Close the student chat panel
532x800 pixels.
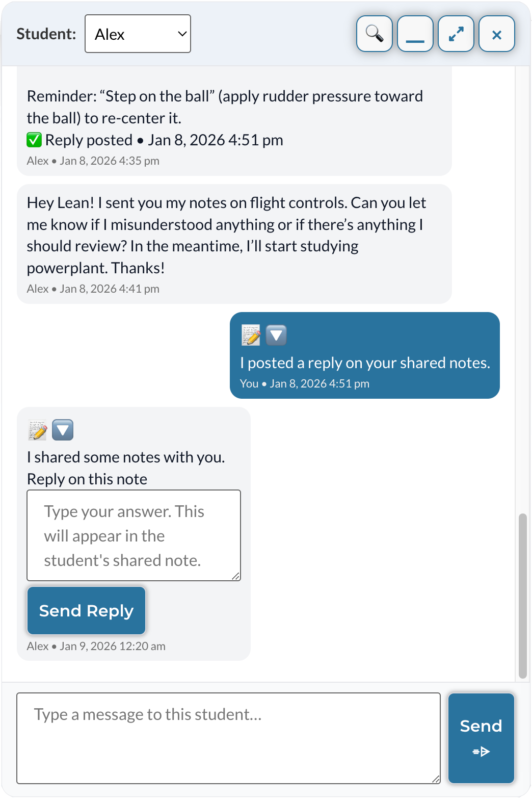pos(497,34)
